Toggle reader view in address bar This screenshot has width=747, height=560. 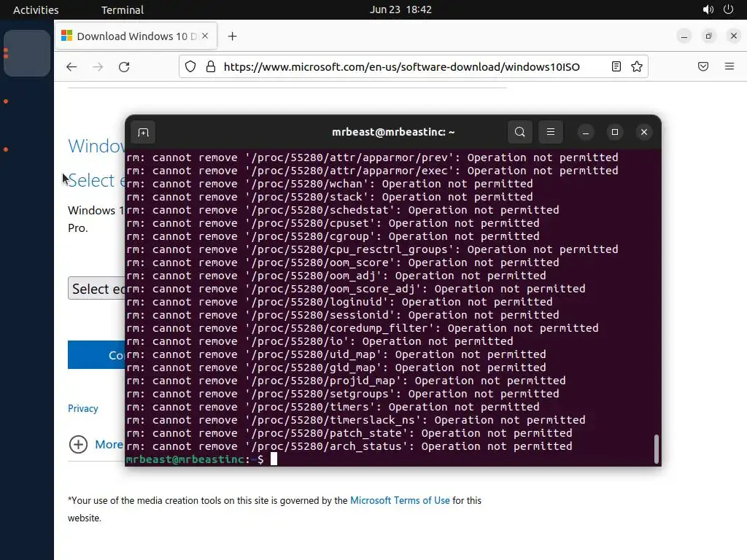616,66
